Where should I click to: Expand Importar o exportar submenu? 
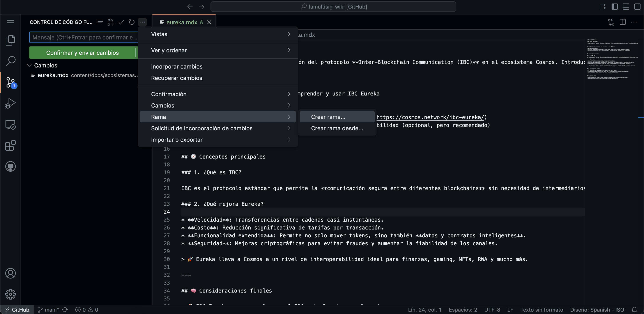tap(218, 139)
